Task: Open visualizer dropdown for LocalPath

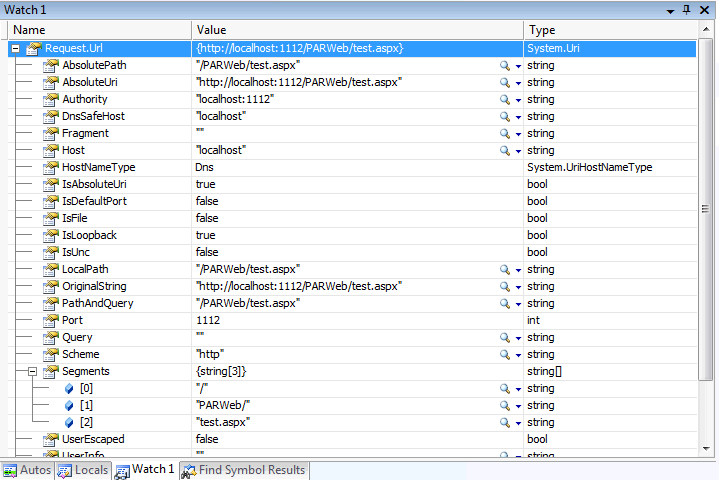Action: (518, 270)
